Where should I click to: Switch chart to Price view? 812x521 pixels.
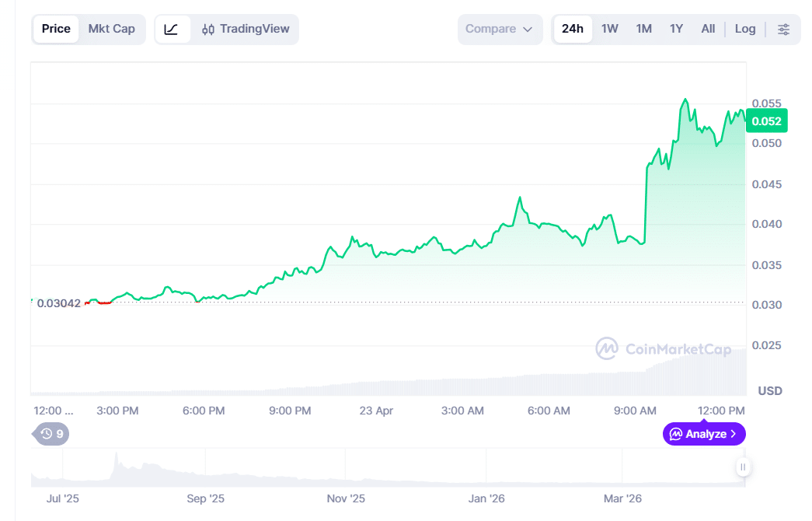[x=56, y=30]
